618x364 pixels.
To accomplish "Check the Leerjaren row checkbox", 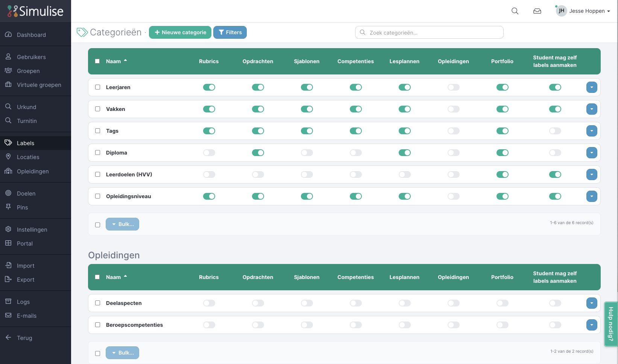I will pyautogui.click(x=98, y=87).
